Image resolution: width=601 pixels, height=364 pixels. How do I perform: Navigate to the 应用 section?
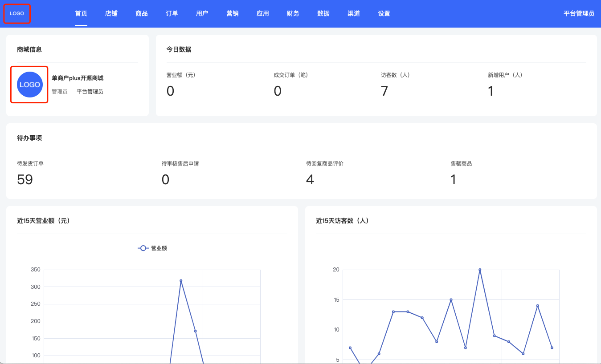coord(263,13)
